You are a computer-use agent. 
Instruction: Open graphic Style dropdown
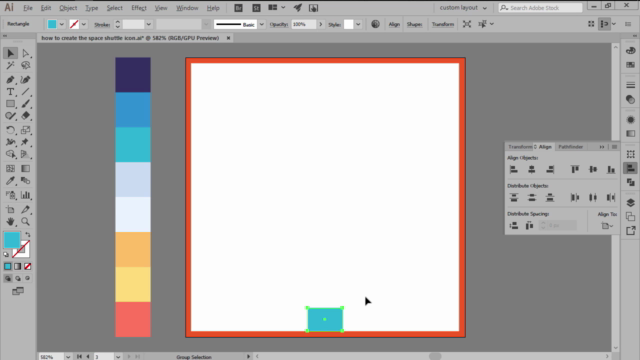click(358, 24)
